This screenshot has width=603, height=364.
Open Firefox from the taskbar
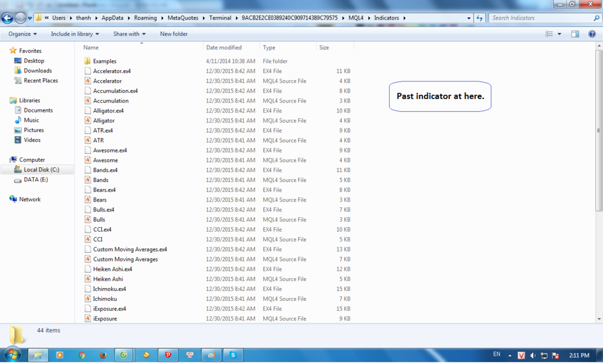(103, 355)
